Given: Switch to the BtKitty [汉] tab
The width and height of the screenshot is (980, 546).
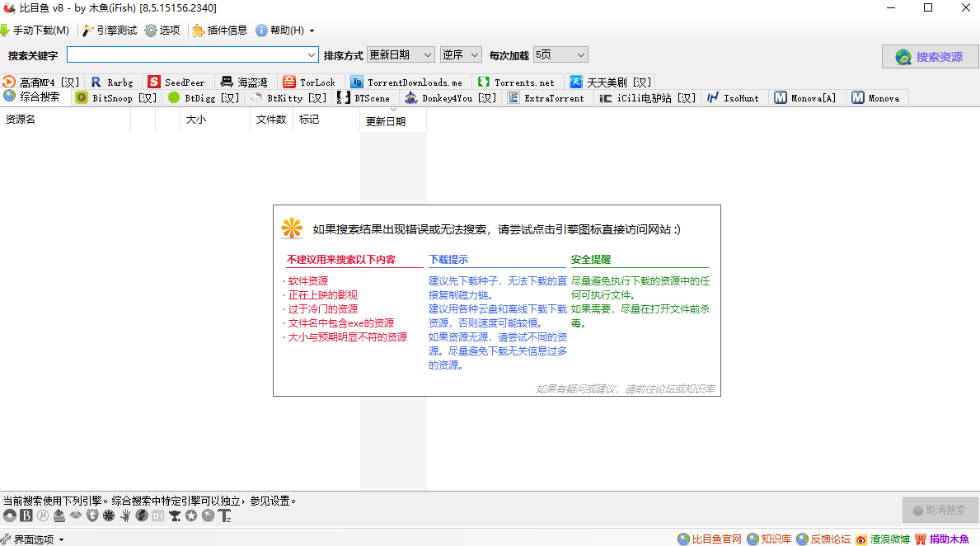Looking at the screenshot, I should click(x=288, y=98).
